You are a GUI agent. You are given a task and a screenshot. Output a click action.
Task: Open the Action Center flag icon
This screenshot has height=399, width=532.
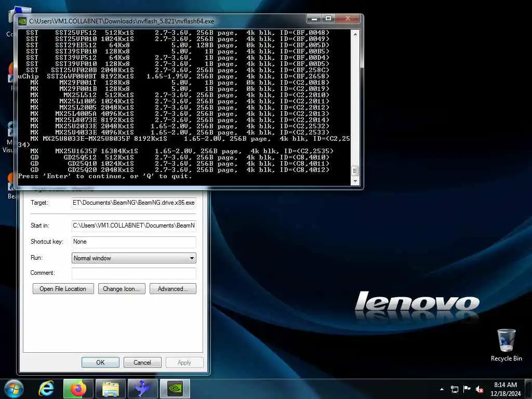pos(467,389)
